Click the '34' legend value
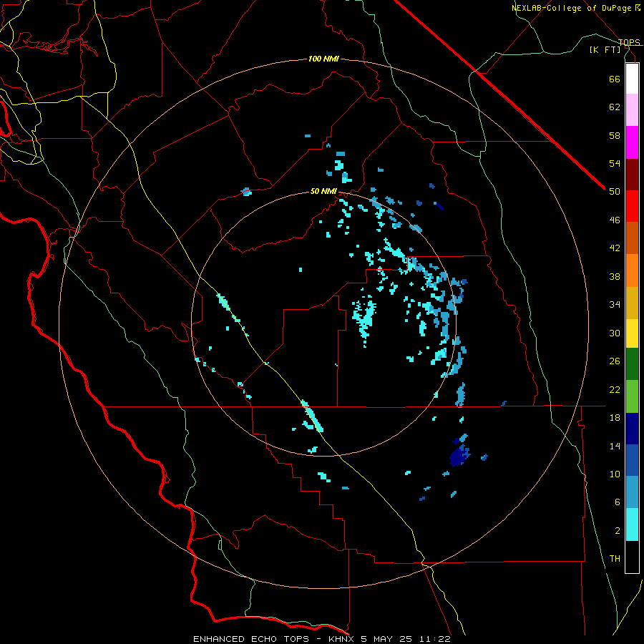Image resolution: width=644 pixels, height=644 pixels. click(615, 305)
